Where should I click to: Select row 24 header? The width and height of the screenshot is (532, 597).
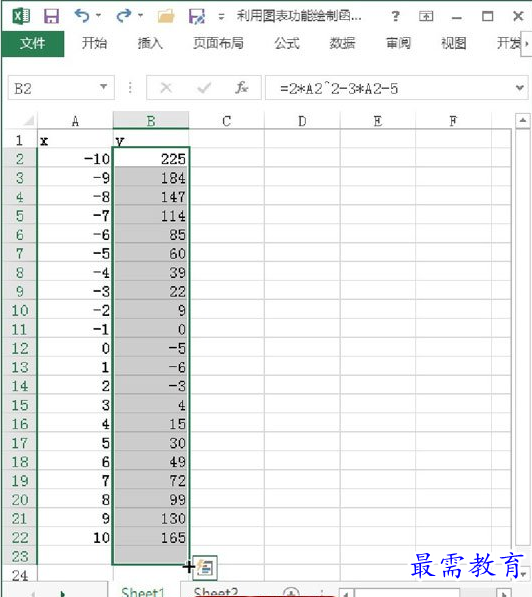click(19, 575)
